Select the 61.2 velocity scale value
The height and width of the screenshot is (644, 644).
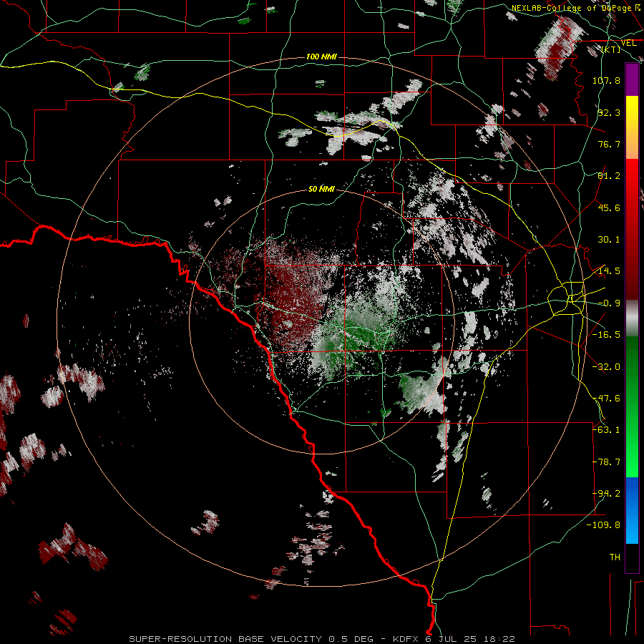pos(609,176)
